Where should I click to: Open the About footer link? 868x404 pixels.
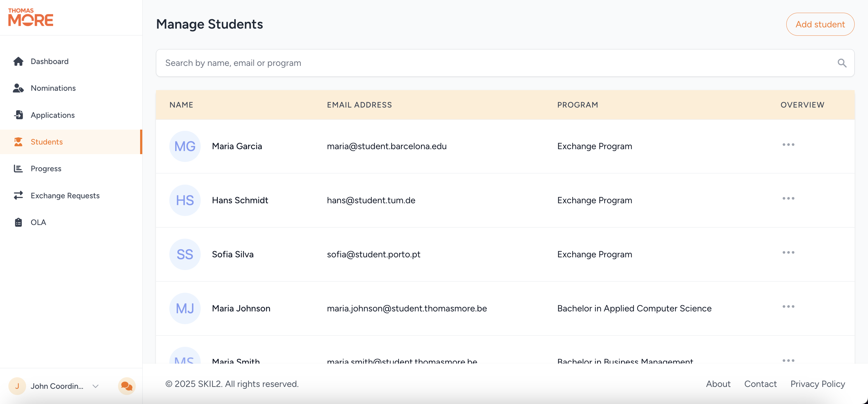click(x=718, y=384)
